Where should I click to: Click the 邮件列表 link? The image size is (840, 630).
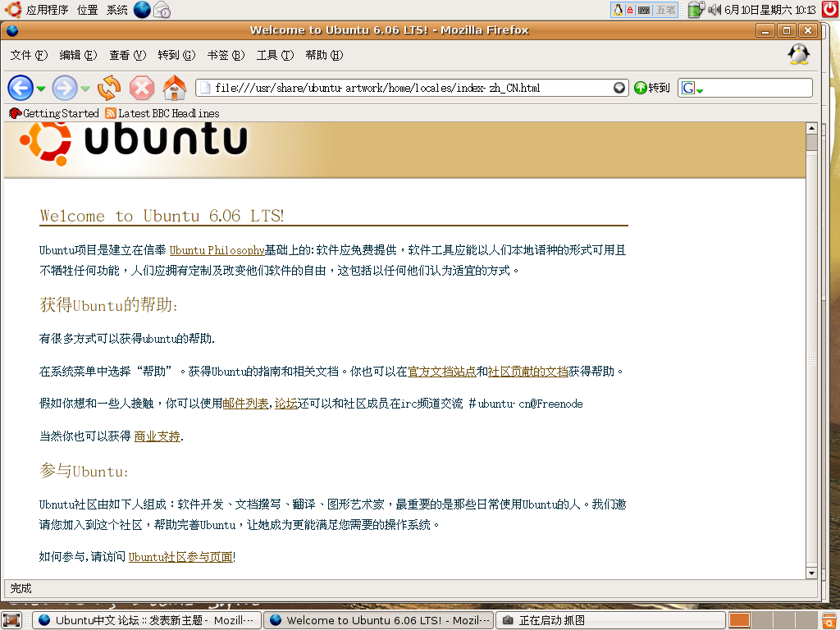coord(245,404)
